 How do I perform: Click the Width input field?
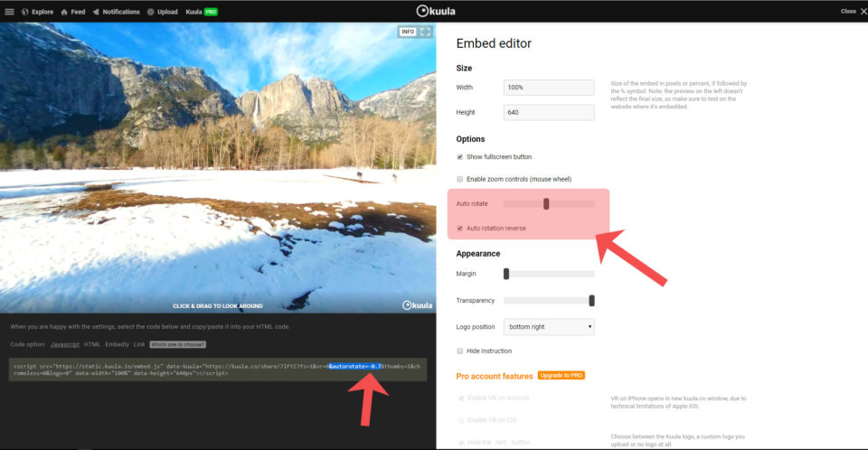click(548, 88)
